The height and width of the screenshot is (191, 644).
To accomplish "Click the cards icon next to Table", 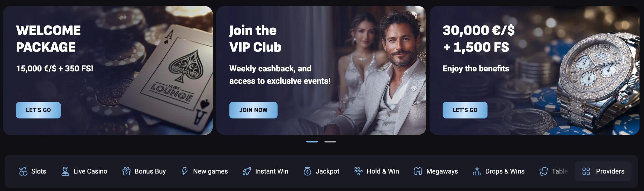I will pyautogui.click(x=544, y=171).
